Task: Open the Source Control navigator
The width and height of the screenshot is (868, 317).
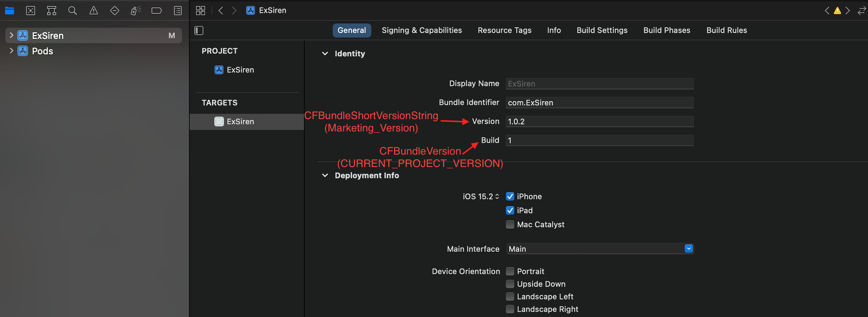Action: 31,11
